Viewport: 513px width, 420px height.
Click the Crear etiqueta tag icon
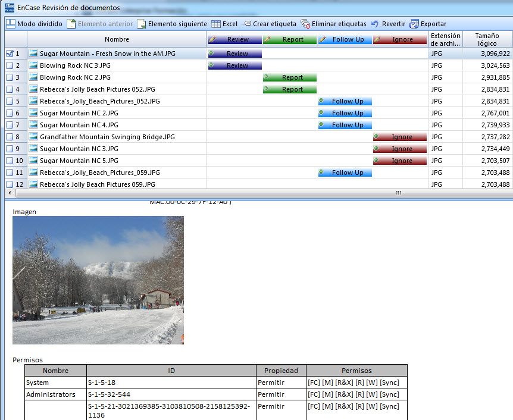pos(246,24)
